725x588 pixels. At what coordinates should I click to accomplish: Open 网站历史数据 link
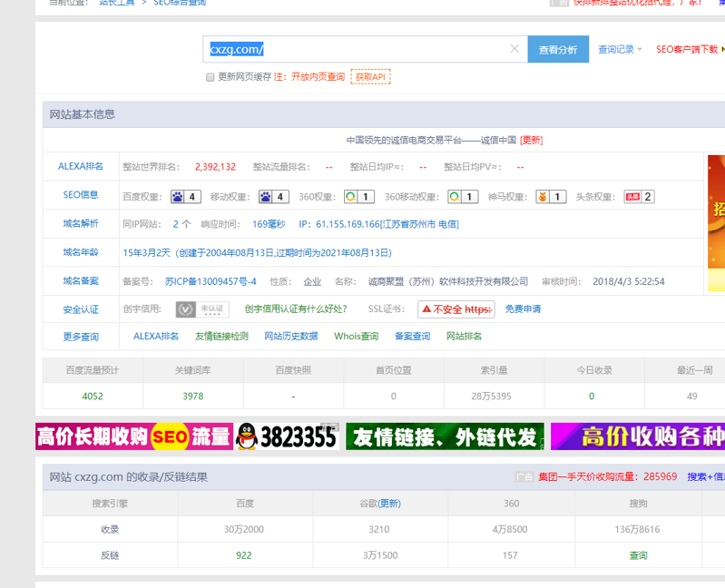[x=291, y=337]
